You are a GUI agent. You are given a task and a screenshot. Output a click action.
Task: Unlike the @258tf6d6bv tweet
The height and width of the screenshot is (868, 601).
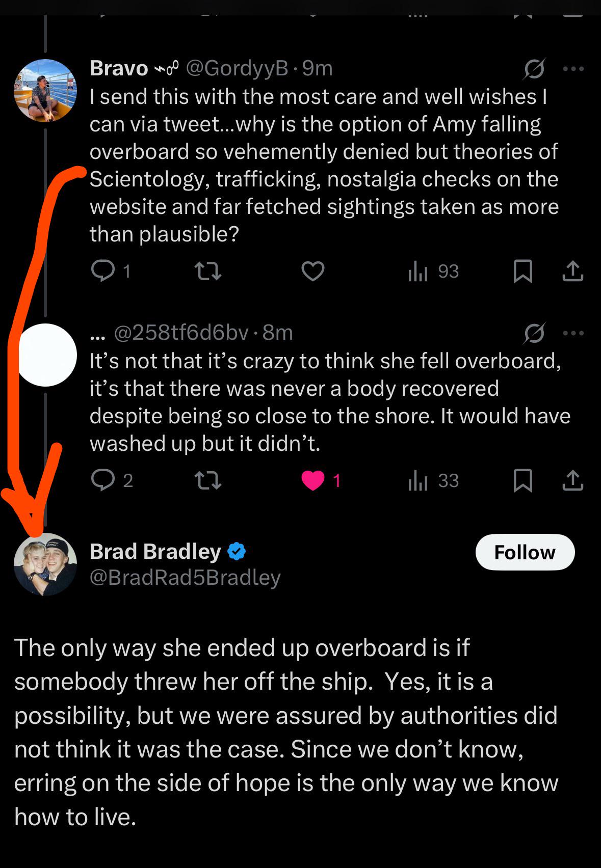(312, 480)
